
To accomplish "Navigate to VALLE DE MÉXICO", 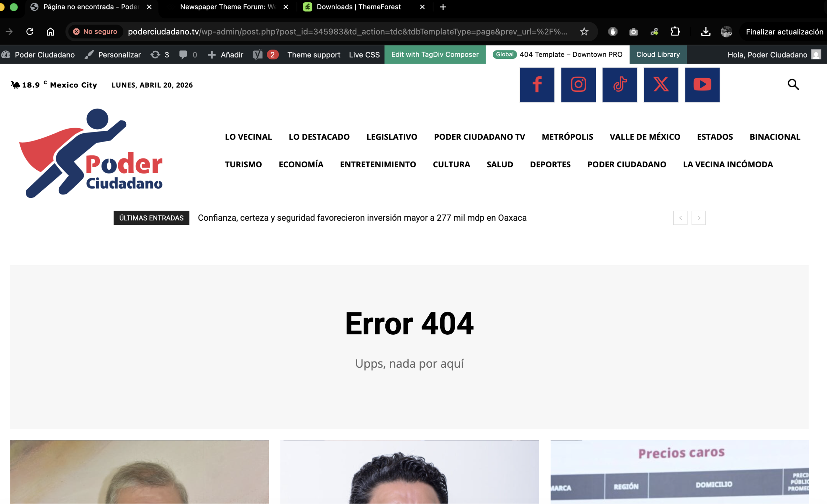I will pyautogui.click(x=645, y=137).
